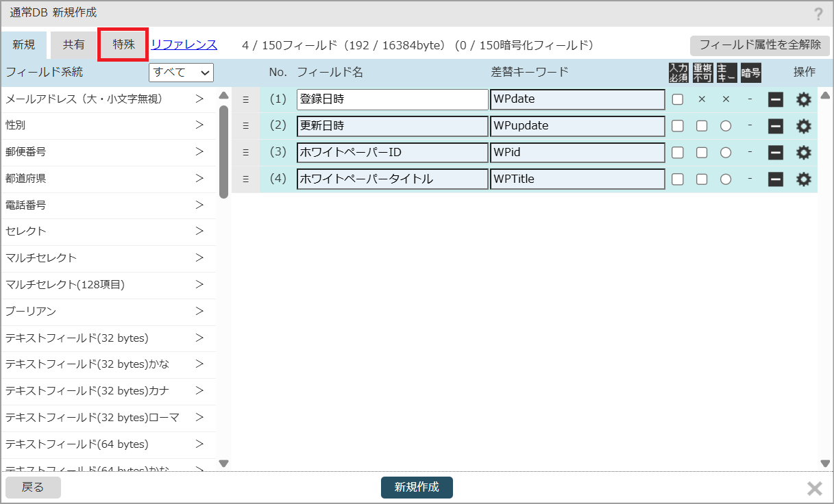Click the help question mark icon
The height and width of the screenshot is (504, 834).
pyautogui.click(x=818, y=14)
